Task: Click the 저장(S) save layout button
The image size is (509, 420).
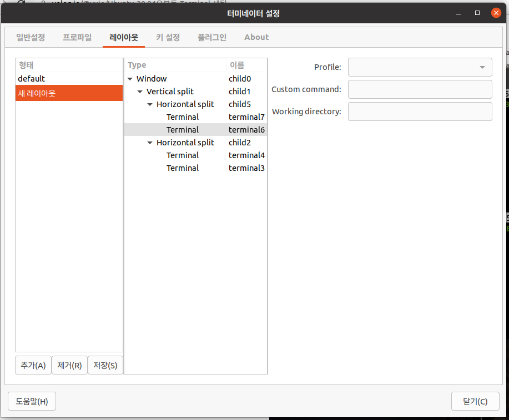Action: click(105, 365)
